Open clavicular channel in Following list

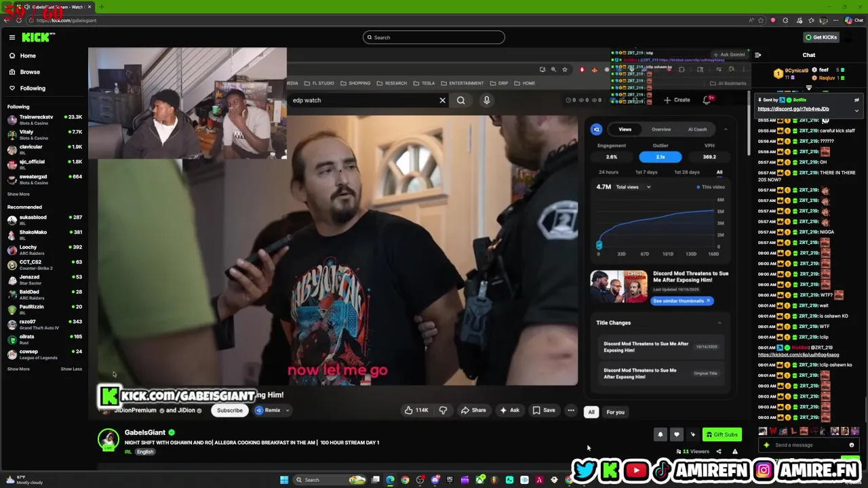click(44, 149)
